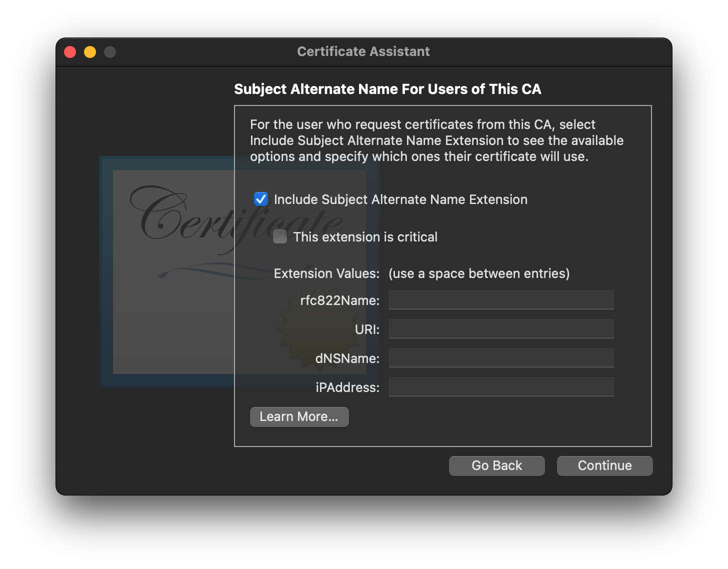This screenshot has height=569, width=728.
Task: Focus the rfc822Name text field
Action: pos(501,300)
